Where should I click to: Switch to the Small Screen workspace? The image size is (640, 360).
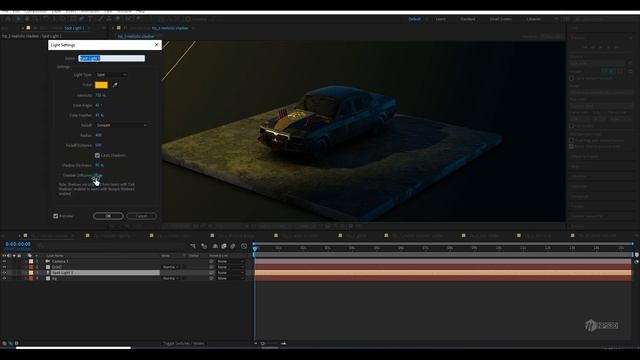(x=501, y=19)
